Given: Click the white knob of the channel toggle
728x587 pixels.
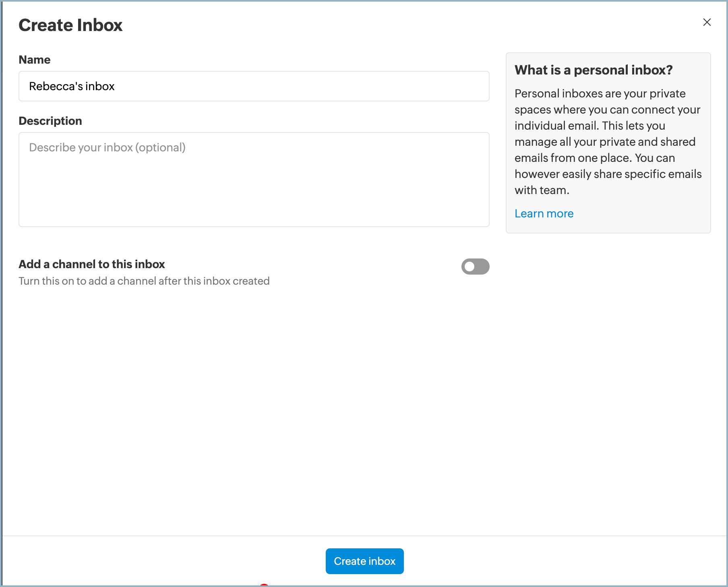Looking at the screenshot, I should pos(469,267).
